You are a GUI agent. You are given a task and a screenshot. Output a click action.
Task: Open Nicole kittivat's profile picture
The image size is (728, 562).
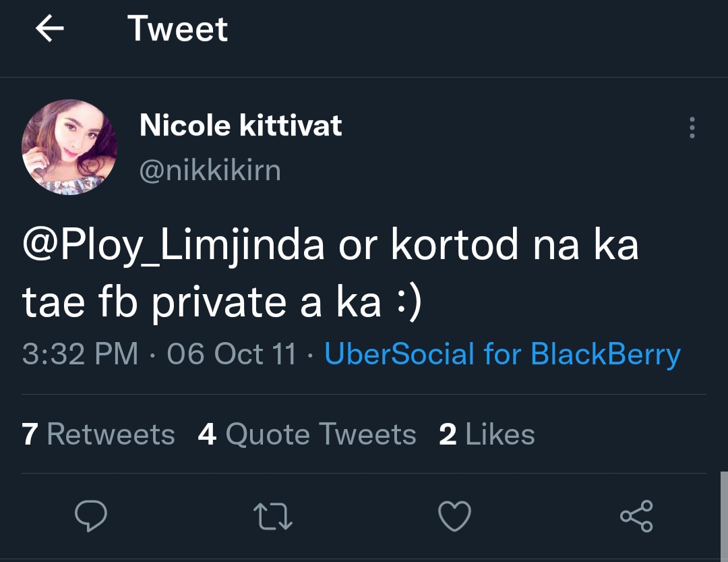[x=69, y=147]
